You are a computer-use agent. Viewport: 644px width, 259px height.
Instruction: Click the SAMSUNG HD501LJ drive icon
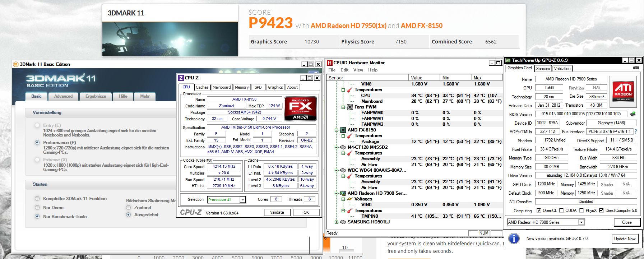[343, 222]
